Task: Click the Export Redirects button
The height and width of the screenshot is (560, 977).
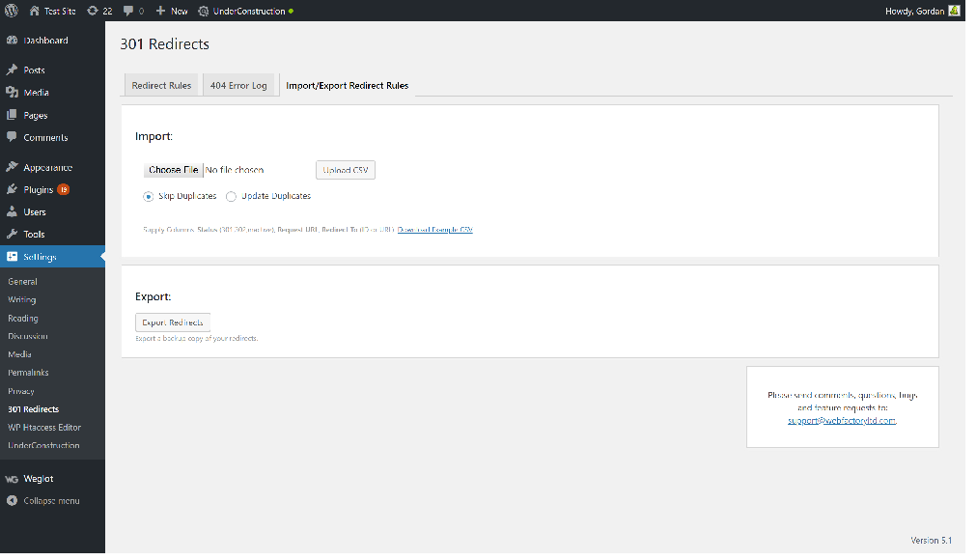Action: click(x=173, y=322)
